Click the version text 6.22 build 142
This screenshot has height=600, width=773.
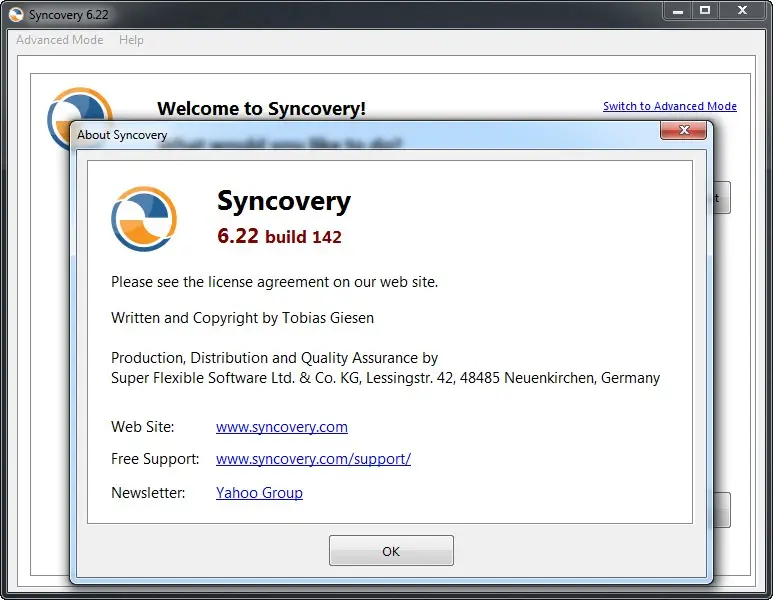click(x=279, y=237)
